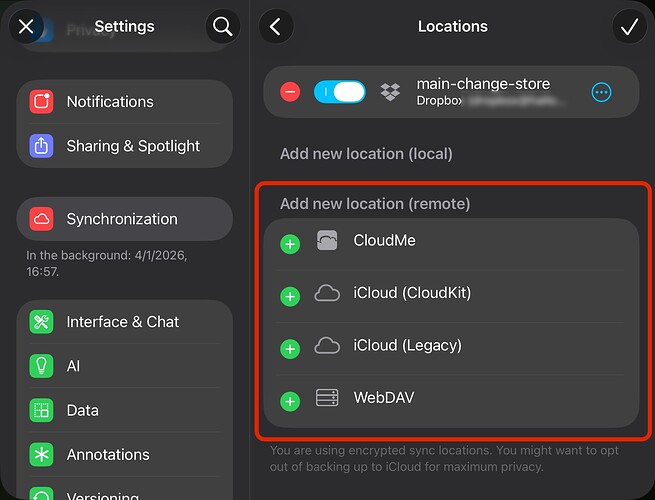Choose iCloud (Legacy) label
Image resolution: width=655 pixels, height=500 pixels.
[x=408, y=345]
